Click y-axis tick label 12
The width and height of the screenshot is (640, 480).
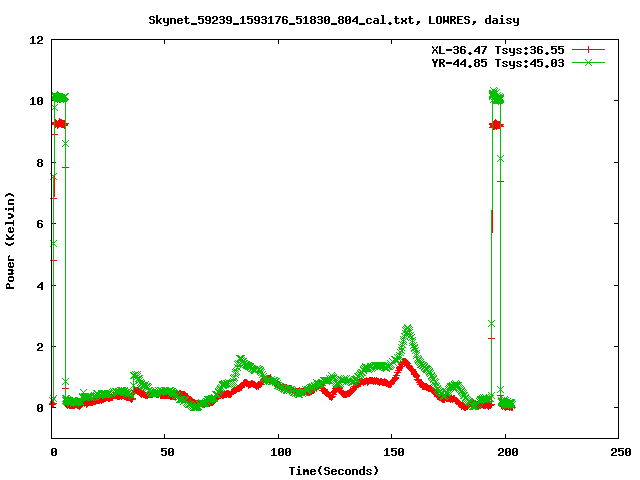(36, 40)
